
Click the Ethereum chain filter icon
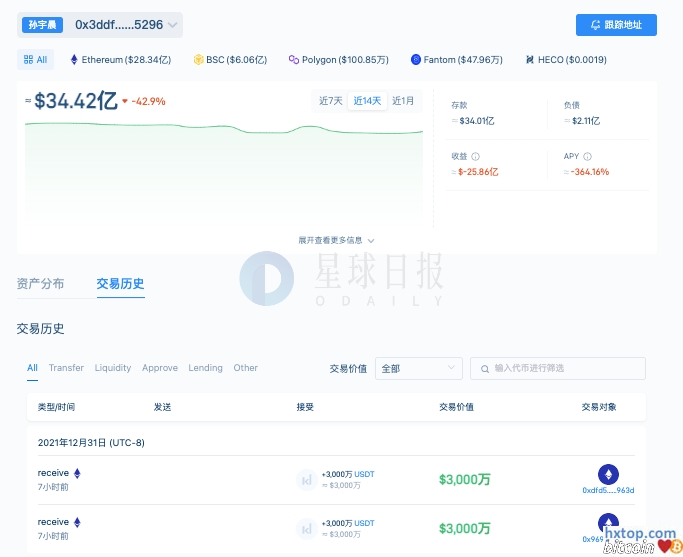(x=73, y=60)
